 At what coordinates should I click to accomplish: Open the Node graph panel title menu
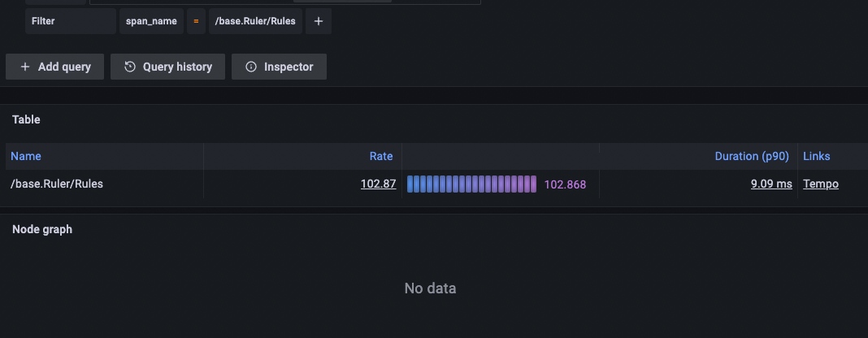[42, 229]
